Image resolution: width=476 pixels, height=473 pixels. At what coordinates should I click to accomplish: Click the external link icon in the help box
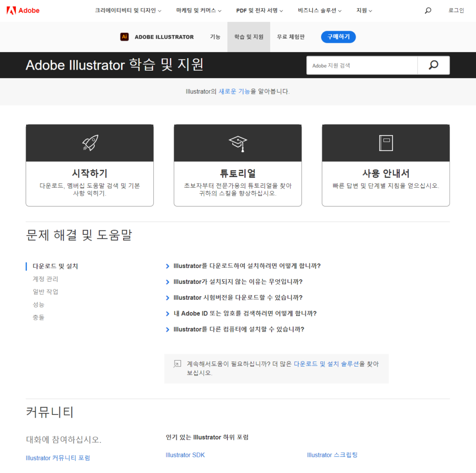(x=177, y=364)
